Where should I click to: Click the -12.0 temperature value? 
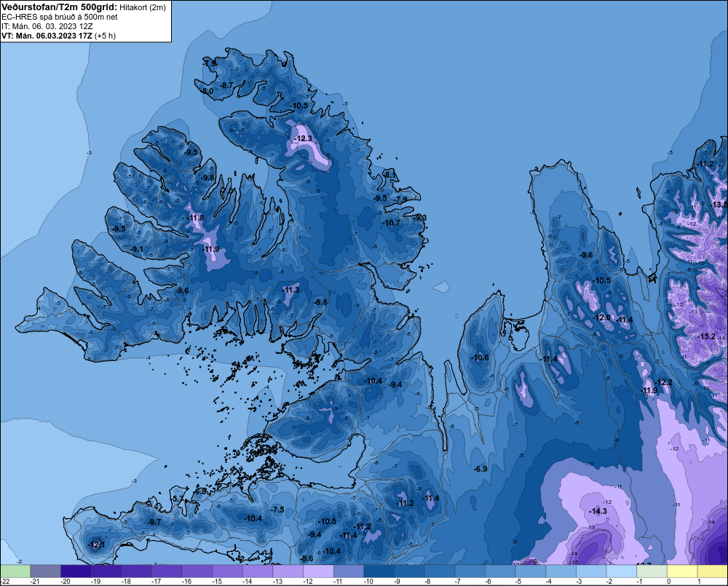click(x=602, y=317)
